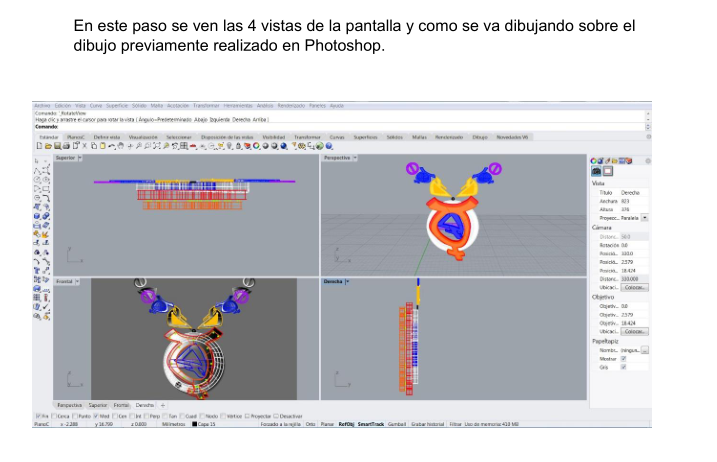Click the color wheel properties icon
Screen dimensions: 717x462
(256, 146)
